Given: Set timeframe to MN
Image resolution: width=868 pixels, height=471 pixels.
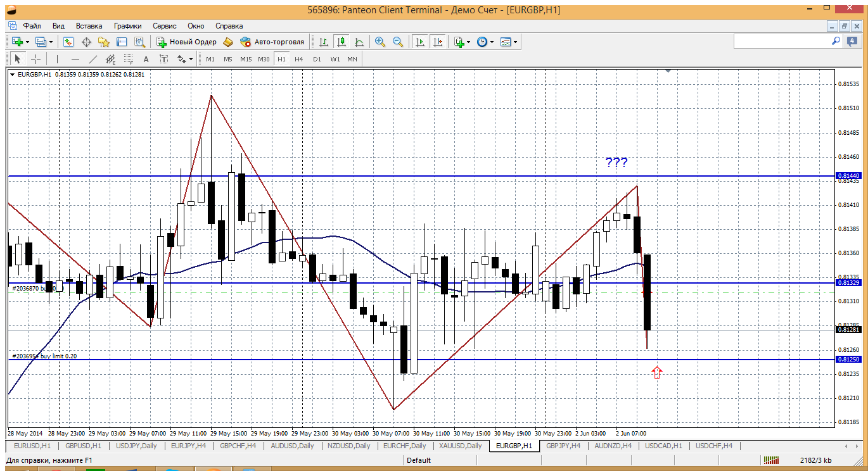Looking at the screenshot, I should tap(352, 59).
